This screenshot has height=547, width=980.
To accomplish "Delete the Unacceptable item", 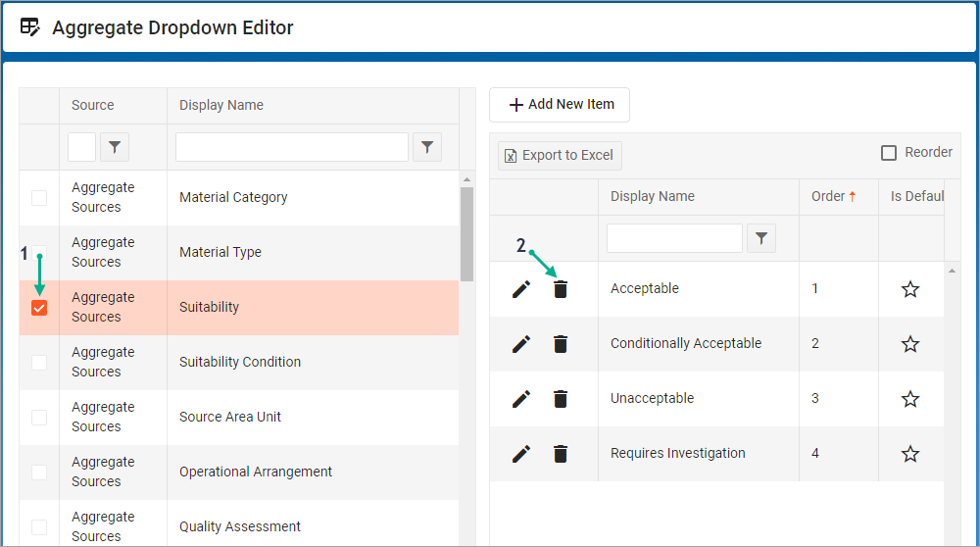I will coord(561,399).
